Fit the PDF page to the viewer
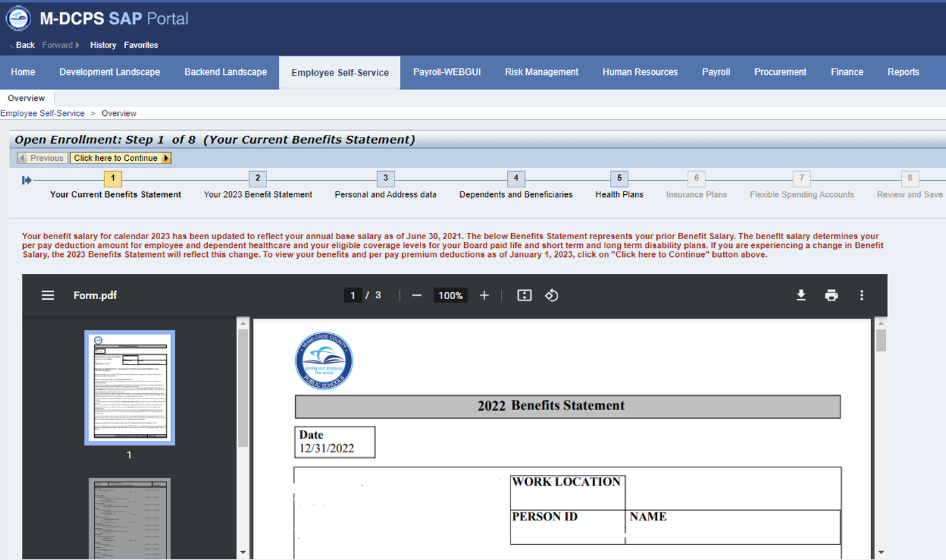 [523, 295]
